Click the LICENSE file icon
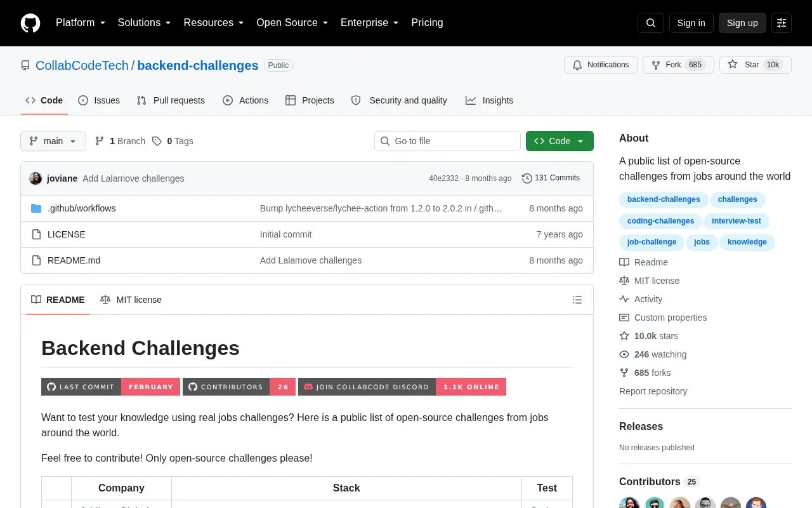This screenshot has width=812, height=508. 36,234
